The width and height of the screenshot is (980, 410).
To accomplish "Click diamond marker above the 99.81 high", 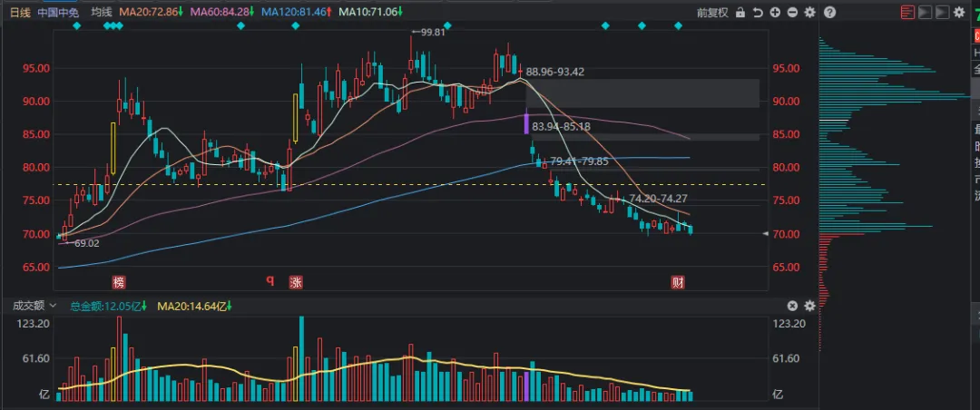I will click(x=446, y=25).
